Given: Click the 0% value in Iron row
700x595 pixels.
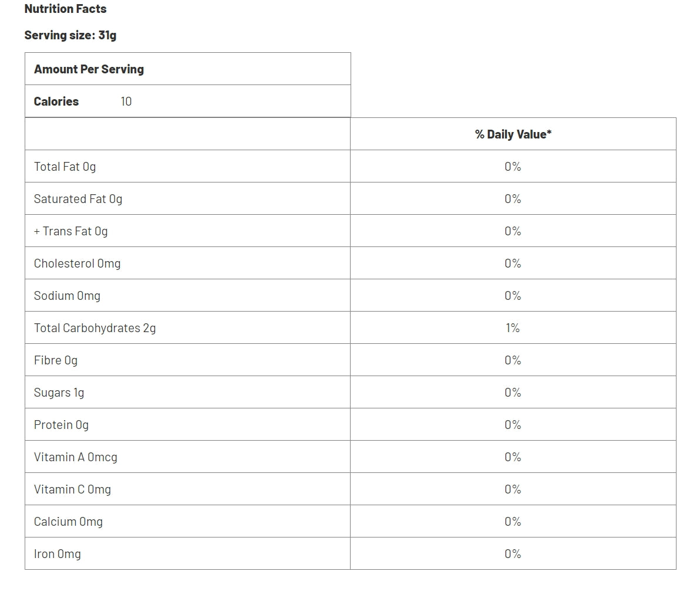Looking at the screenshot, I should click(x=513, y=554).
